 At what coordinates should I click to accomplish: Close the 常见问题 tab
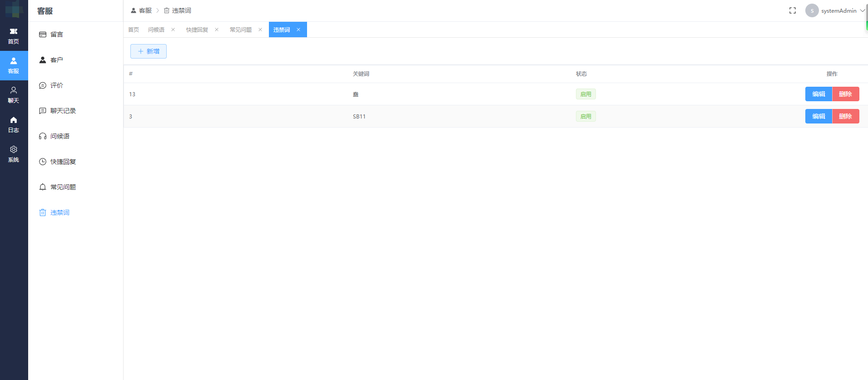(x=260, y=30)
